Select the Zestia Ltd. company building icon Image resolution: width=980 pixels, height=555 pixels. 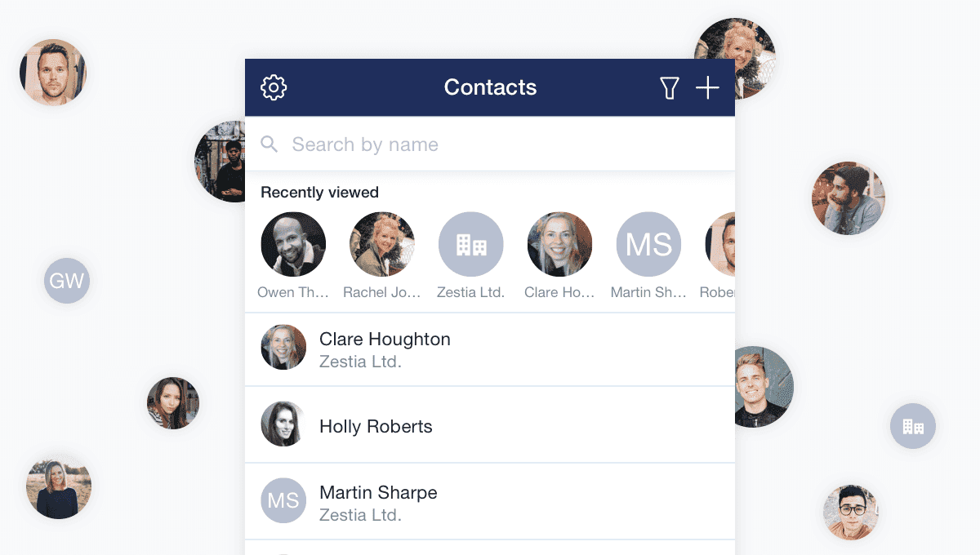coord(471,244)
